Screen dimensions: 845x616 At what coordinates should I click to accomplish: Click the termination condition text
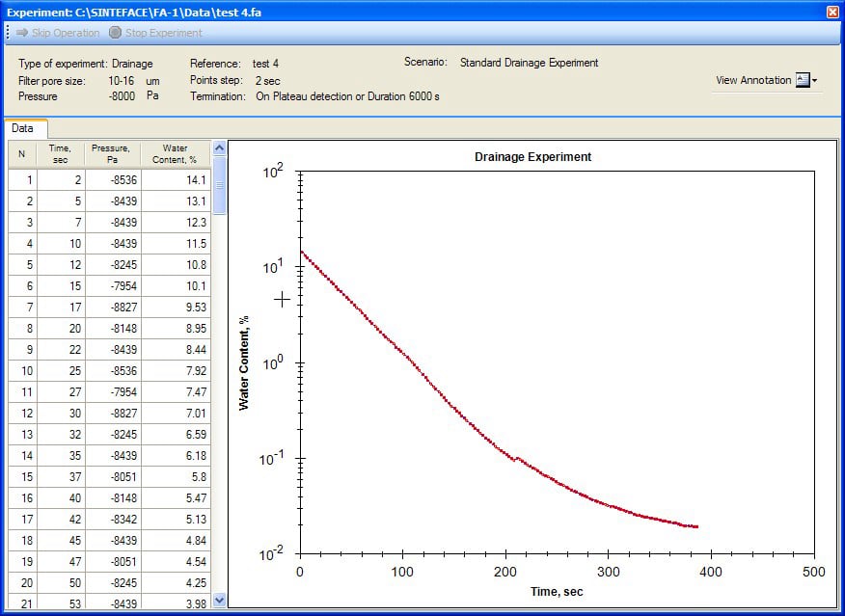tap(347, 96)
